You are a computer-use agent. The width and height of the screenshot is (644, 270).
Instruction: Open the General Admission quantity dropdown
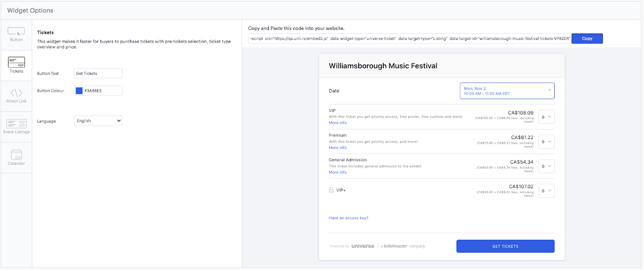click(x=546, y=166)
